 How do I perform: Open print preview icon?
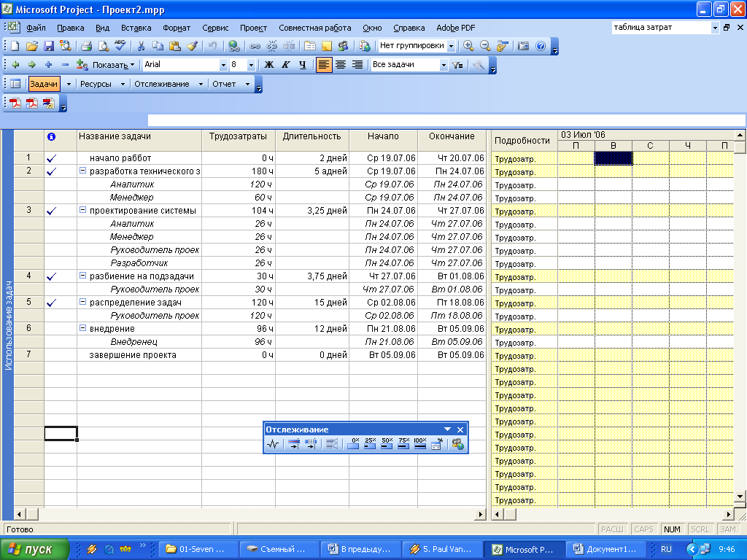coord(103,46)
